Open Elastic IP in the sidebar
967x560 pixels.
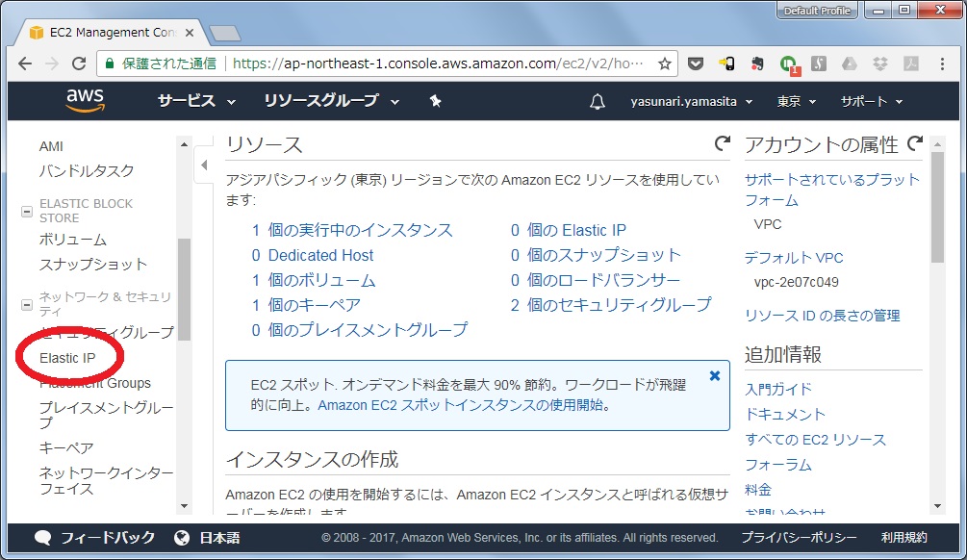click(x=67, y=358)
